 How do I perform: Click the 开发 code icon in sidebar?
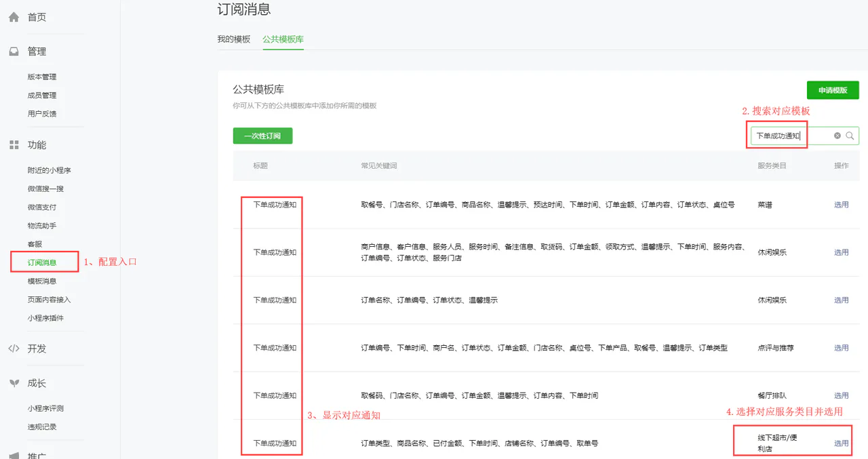[x=14, y=348]
